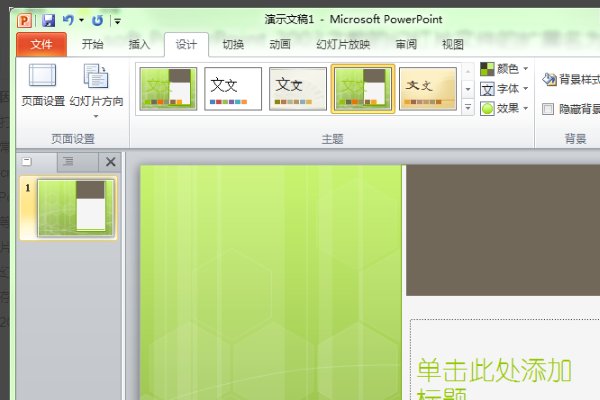Viewport: 600px width, 400px height.
Task: Toggle the 隐藏背景 checkbox
Action: pos(548,109)
